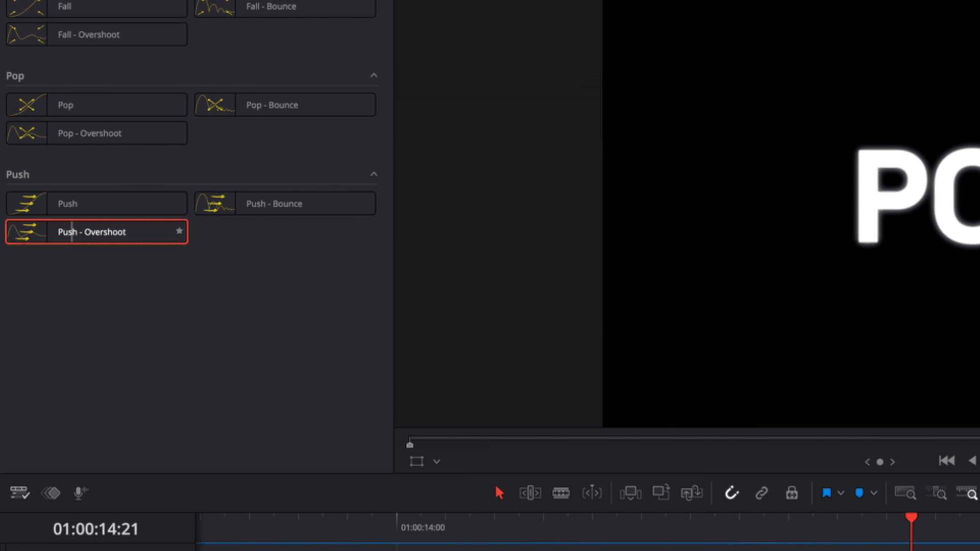
Task: Select the Blade Edit razor tool
Action: tap(560, 493)
